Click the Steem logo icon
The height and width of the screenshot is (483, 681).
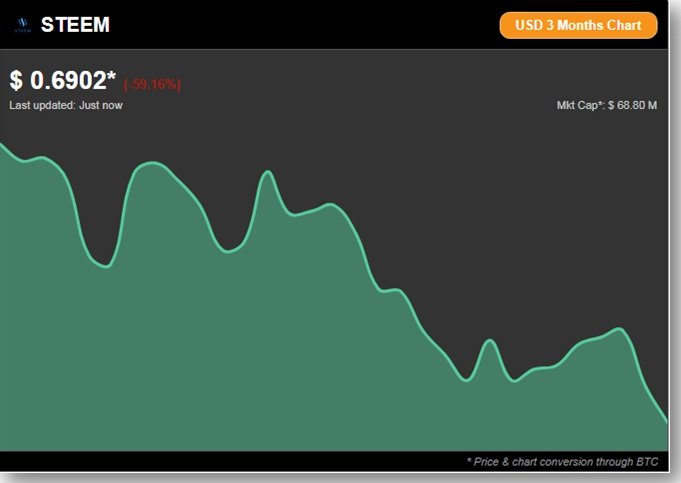(x=23, y=25)
